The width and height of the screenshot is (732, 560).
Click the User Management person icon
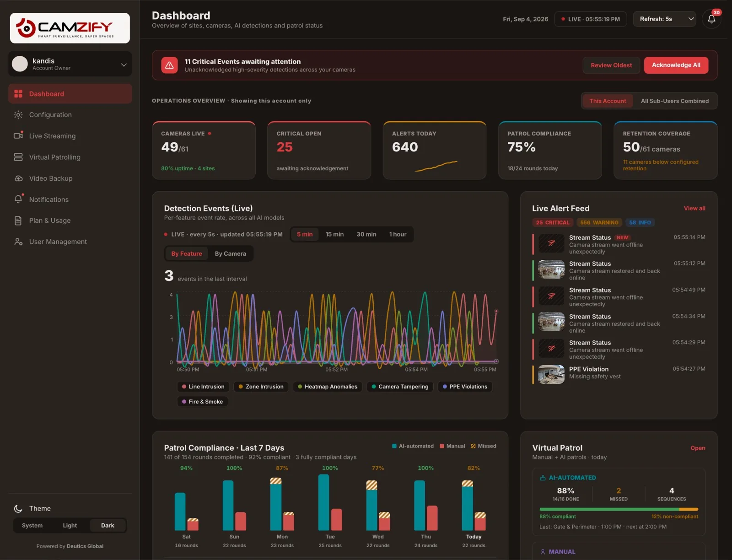point(18,242)
